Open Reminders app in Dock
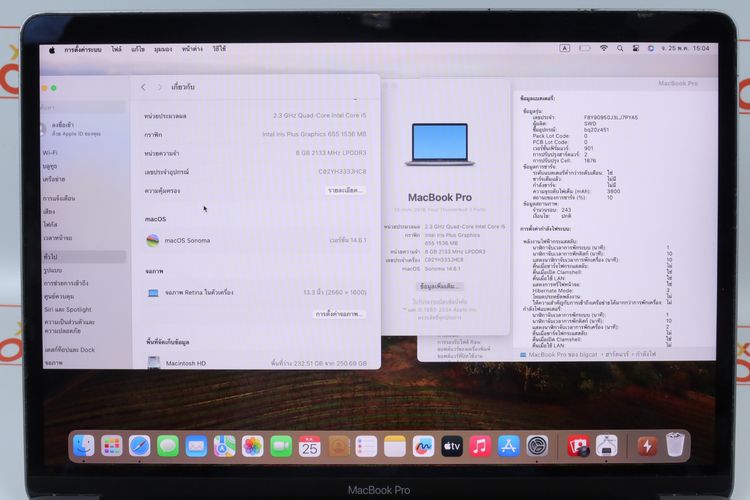Screen dimensions: 750x500 coord(366,446)
